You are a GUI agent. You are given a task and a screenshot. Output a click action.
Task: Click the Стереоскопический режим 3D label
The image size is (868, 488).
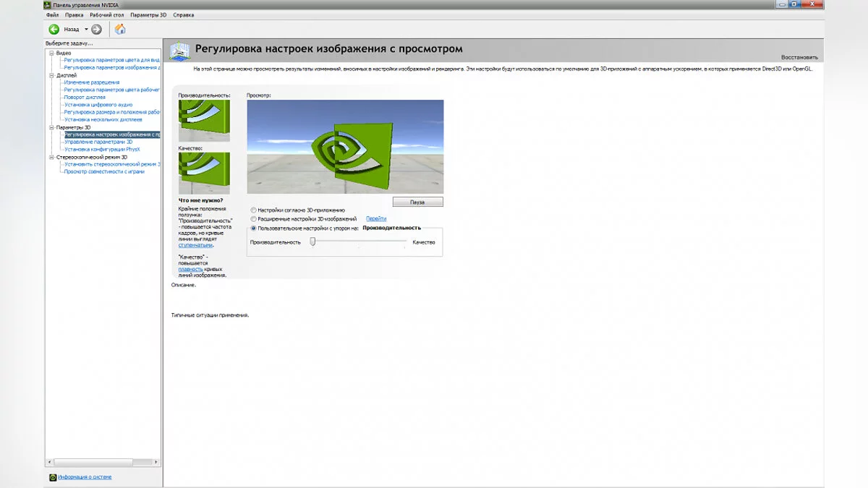92,157
